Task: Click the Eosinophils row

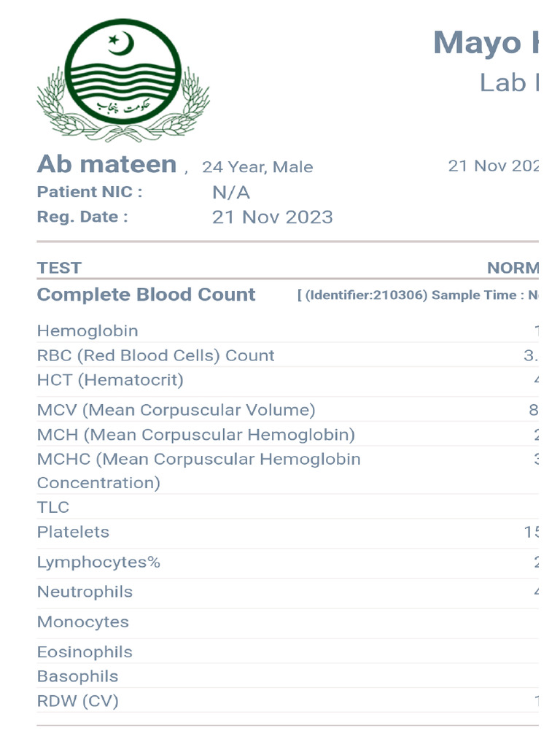Action: coord(85,652)
